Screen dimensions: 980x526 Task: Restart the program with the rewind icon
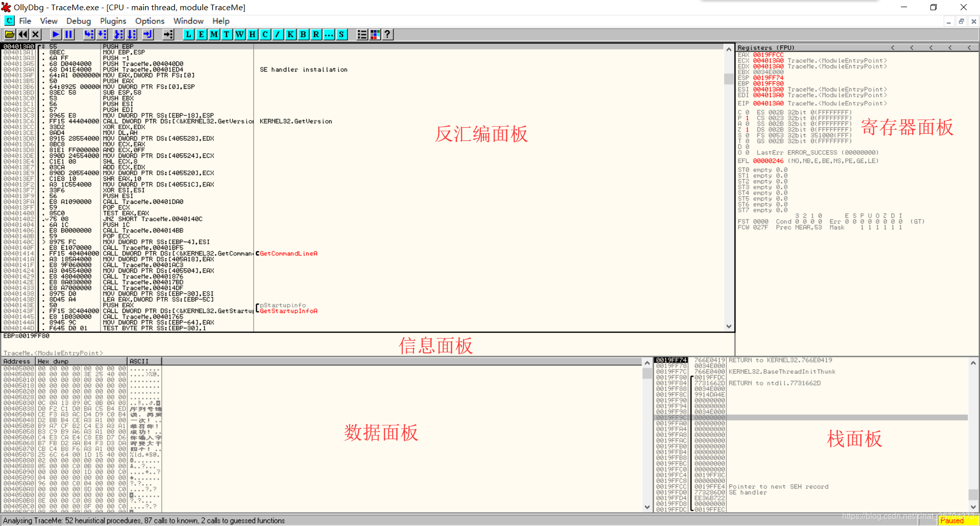coord(23,34)
